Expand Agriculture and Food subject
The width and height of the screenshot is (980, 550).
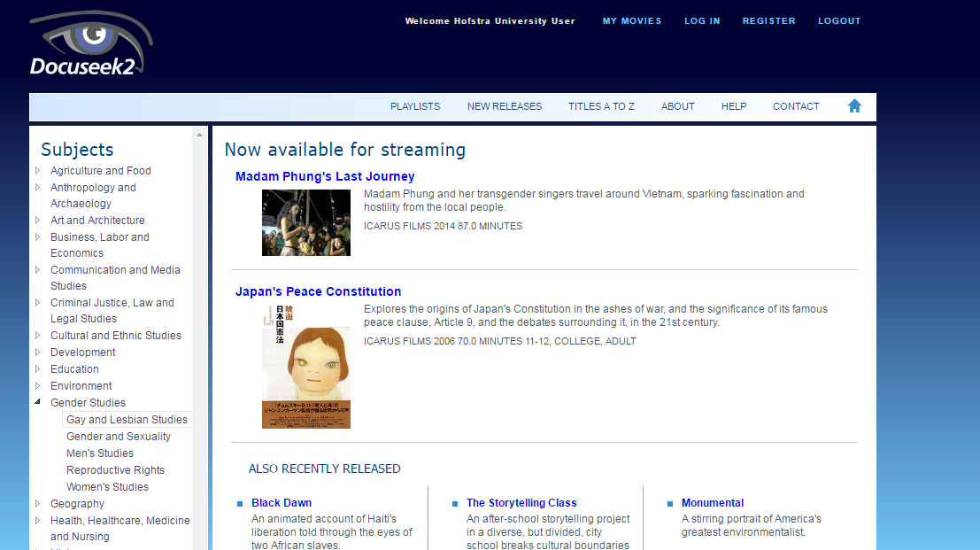pos(37,171)
